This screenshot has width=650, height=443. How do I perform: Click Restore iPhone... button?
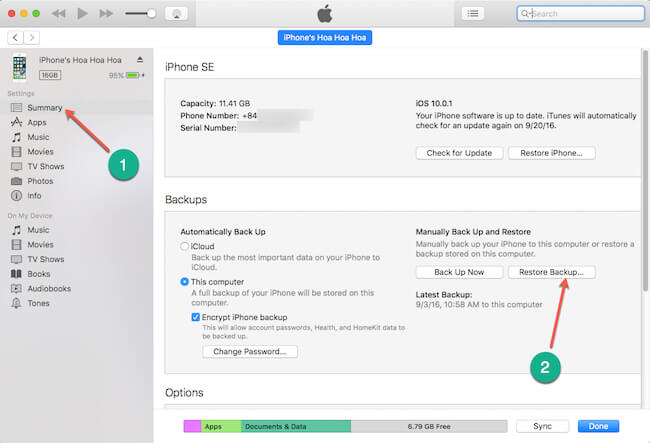(x=551, y=153)
